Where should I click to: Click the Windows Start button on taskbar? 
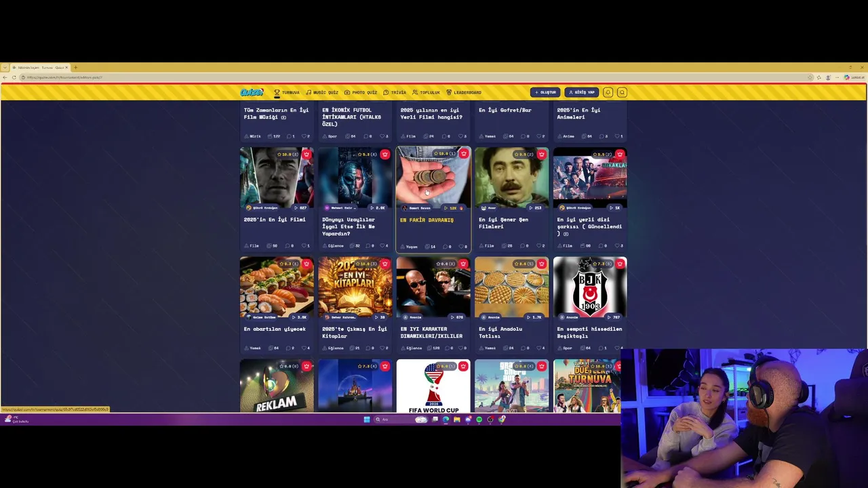(367, 420)
